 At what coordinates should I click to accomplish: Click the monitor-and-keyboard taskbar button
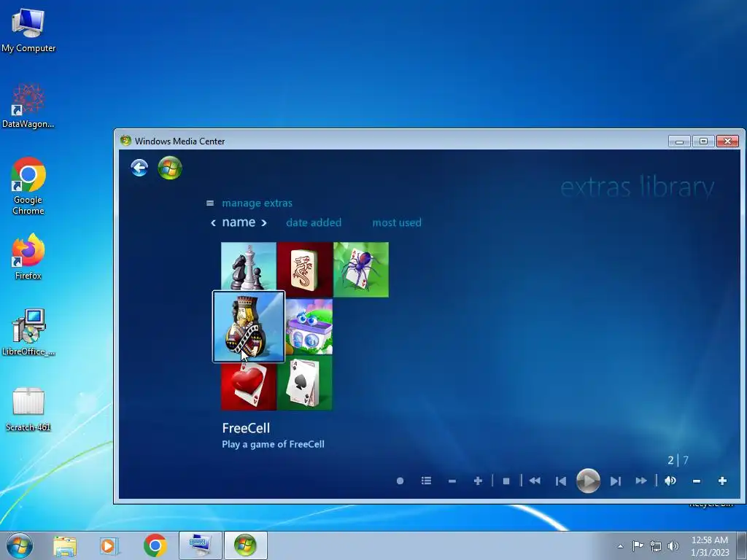click(x=200, y=545)
